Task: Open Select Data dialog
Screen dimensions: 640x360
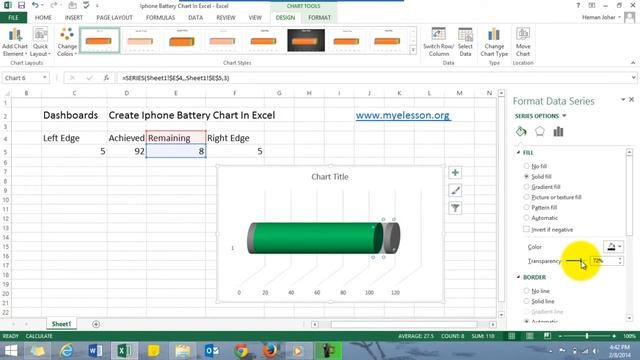Action: (465, 42)
